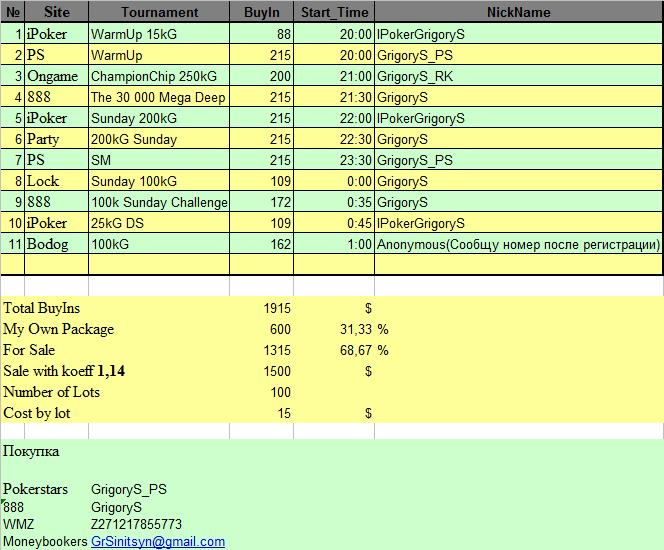The image size is (664, 550).
Task: Select the 0:35 start time cell
Action: [x=334, y=202]
